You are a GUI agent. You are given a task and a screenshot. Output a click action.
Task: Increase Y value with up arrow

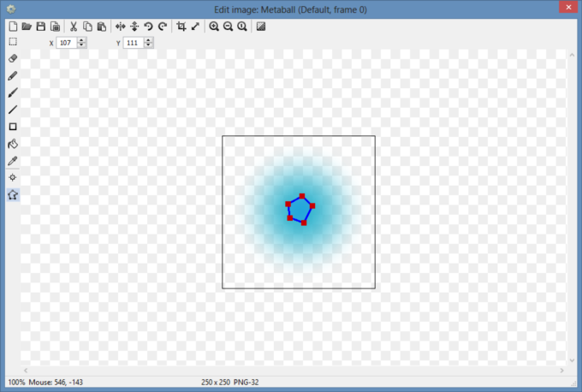point(148,40)
